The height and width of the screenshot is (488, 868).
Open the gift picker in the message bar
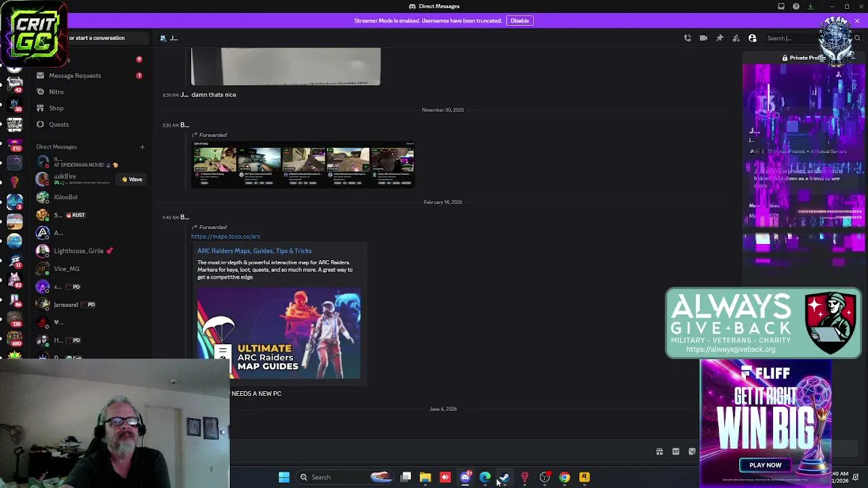[x=659, y=451]
